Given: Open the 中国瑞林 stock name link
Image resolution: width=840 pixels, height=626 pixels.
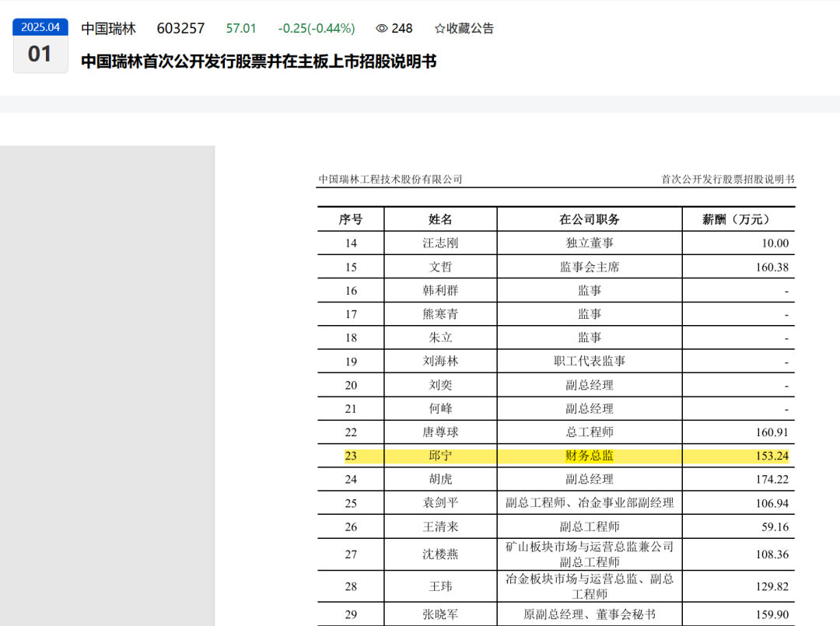Looking at the screenshot, I should pos(108,28).
